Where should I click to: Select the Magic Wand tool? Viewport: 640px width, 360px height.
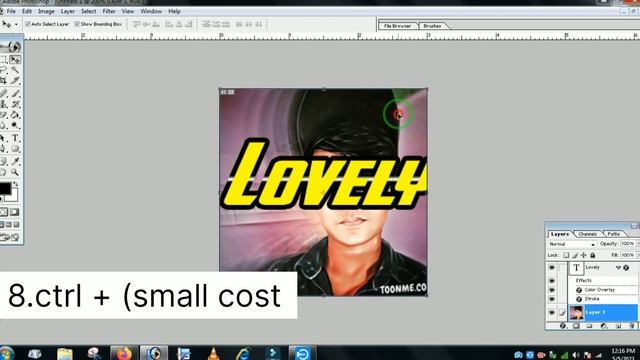point(16,70)
